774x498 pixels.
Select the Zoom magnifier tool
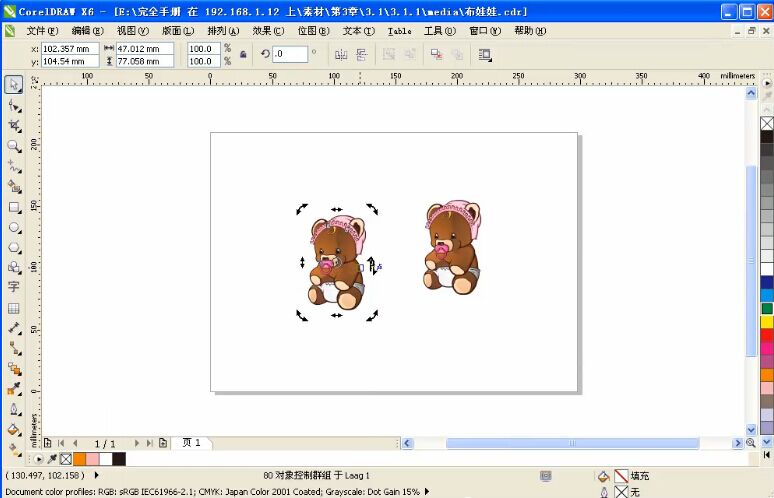(14, 146)
